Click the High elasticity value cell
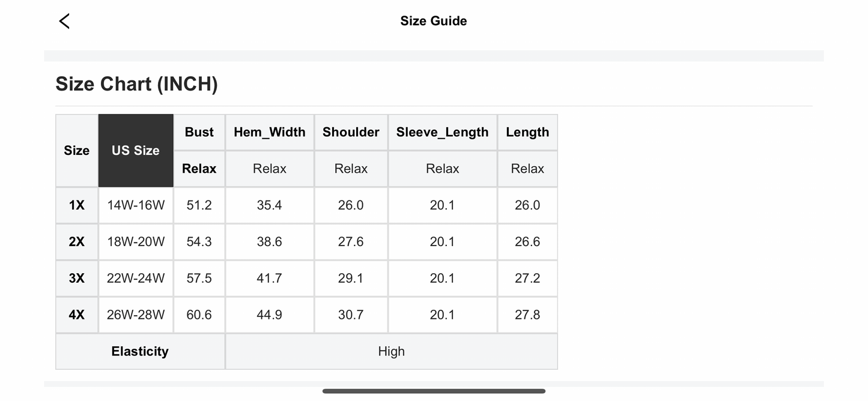Image resolution: width=868 pixels, height=401 pixels. click(392, 352)
